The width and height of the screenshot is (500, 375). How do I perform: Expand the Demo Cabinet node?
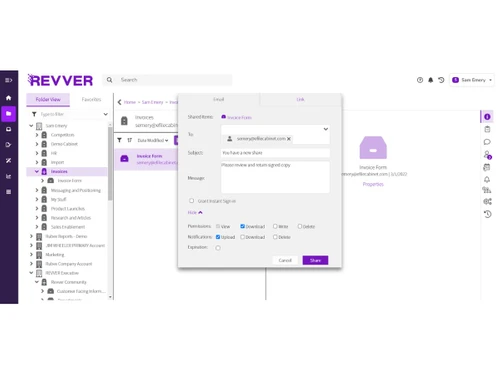click(37, 144)
